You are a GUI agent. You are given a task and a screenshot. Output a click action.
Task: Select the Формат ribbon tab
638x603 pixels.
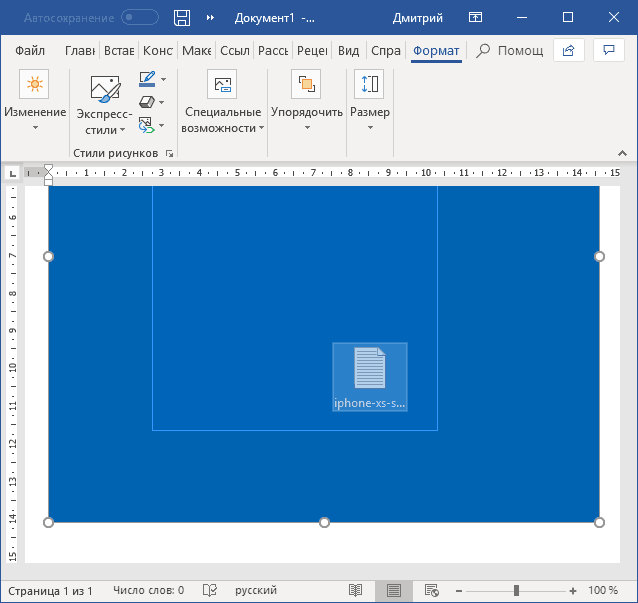coord(436,51)
